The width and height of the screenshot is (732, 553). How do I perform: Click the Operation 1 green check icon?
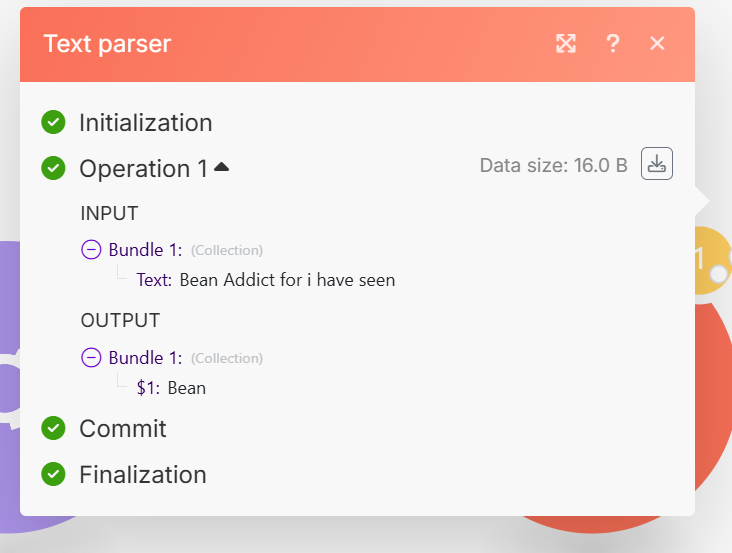pyautogui.click(x=53, y=168)
